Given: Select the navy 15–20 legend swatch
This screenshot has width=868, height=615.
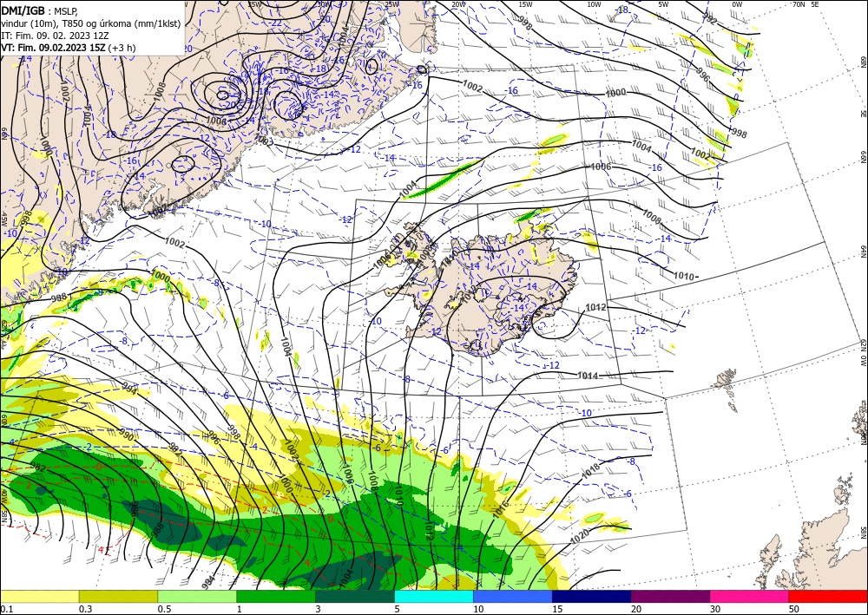Looking at the screenshot, I should pyautogui.click(x=592, y=596).
